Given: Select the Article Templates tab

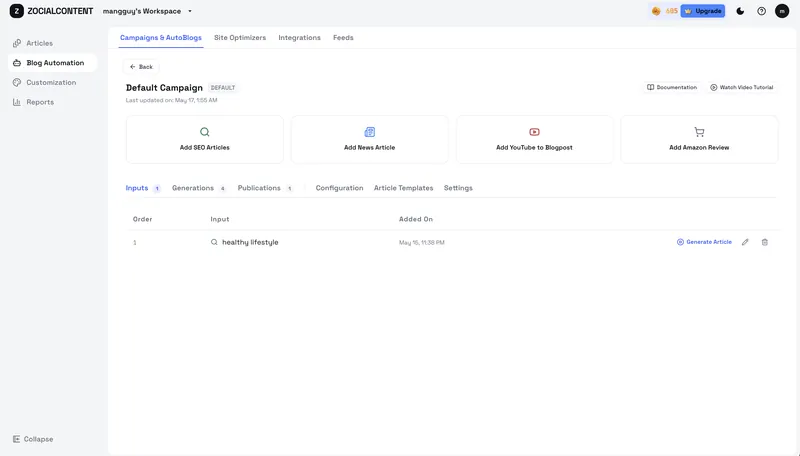Looking at the screenshot, I should (x=404, y=188).
